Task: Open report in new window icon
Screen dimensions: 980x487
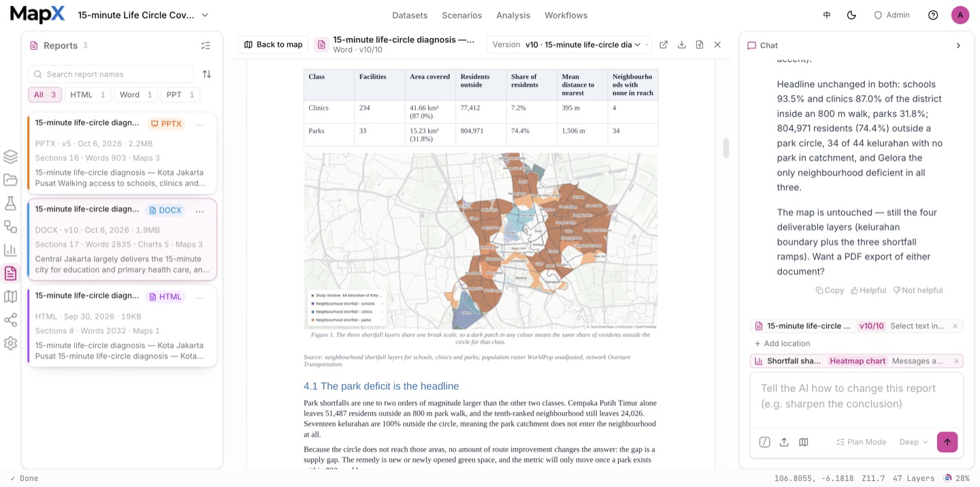Action: click(x=664, y=44)
